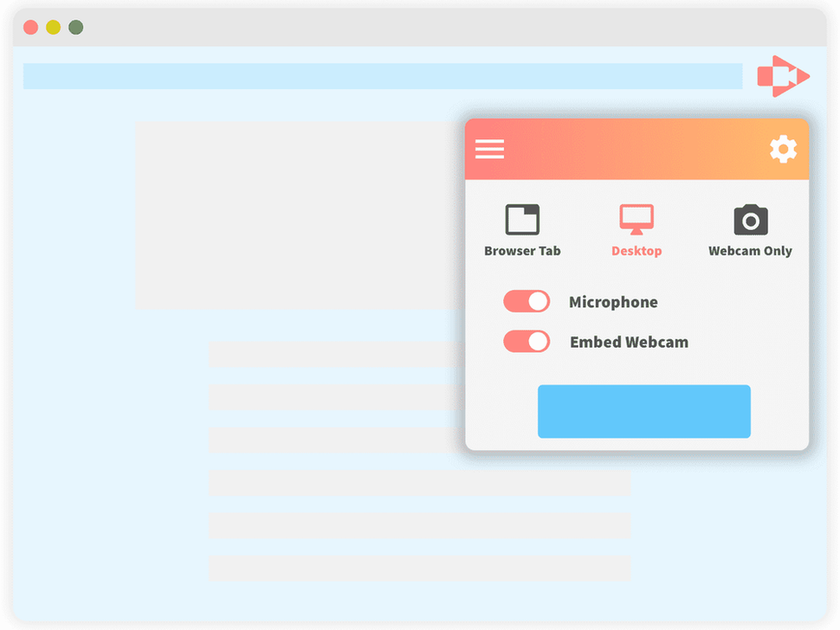Click the Webcam Only text label
This screenshot has width=840, height=630.
[750, 251]
